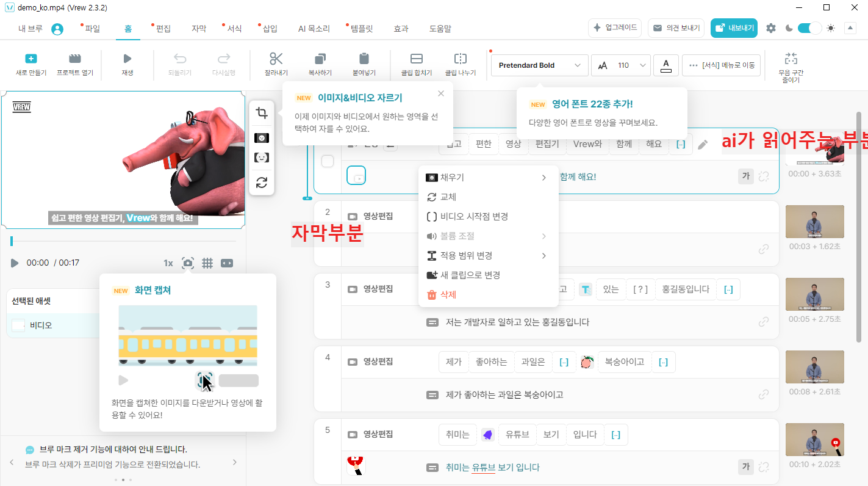The height and width of the screenshot is (486, 868).
Task: Click the peach image icon in clip 4
Action: tap(587, 362)
